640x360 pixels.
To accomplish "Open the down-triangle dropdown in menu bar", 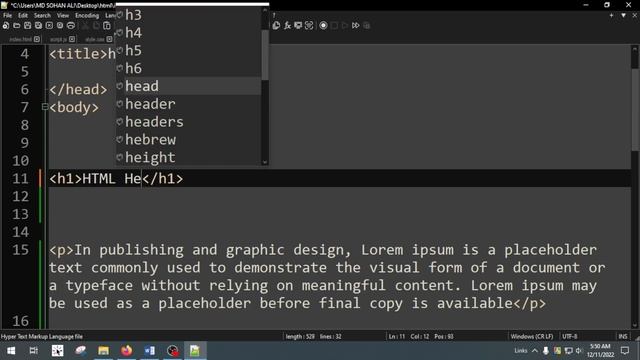I will pyautogui.click(x=623, y=15).
